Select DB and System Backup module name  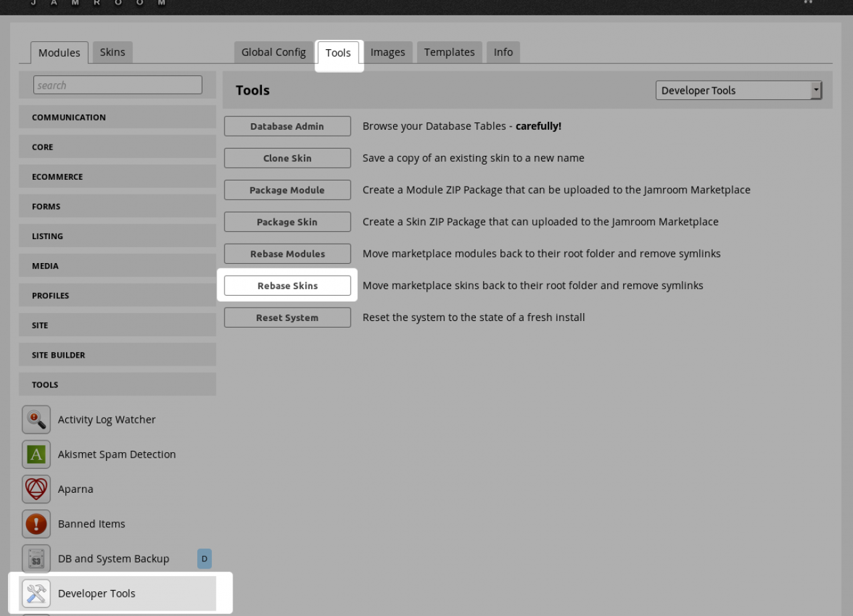(113, 559)
